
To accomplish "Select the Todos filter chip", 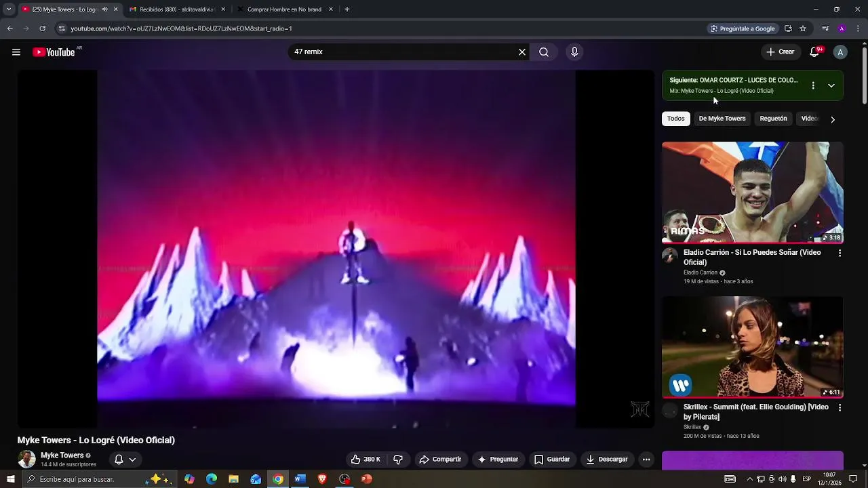I will [x=676, y=119].
